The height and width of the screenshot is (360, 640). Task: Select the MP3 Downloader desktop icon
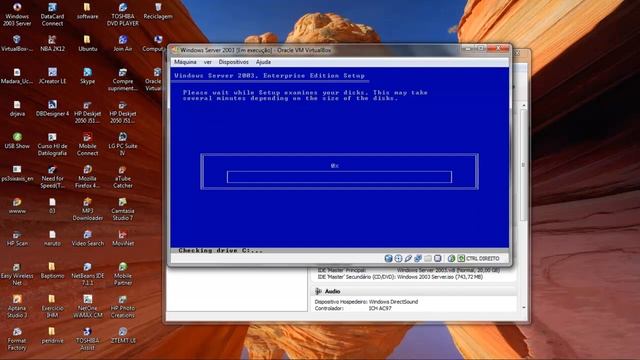tap(87, 209)
